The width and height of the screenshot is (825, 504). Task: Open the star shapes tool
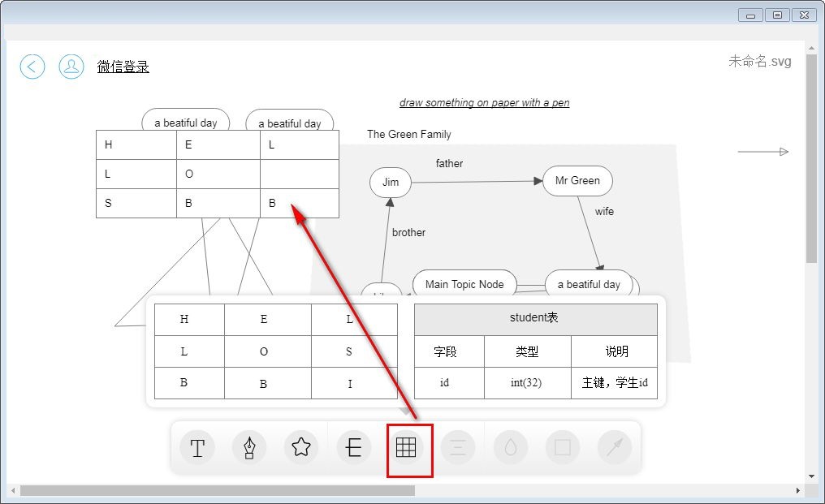[301, 447]
